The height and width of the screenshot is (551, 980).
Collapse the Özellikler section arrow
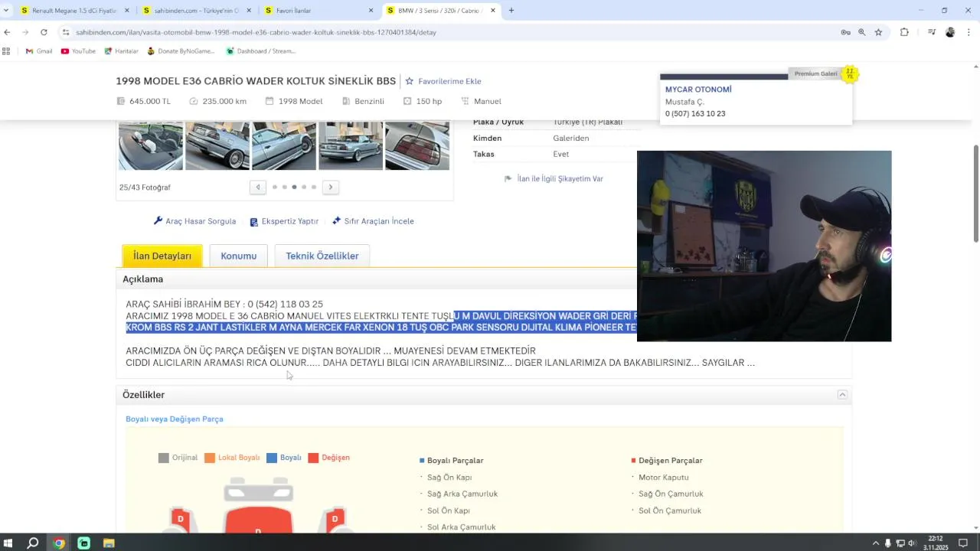point(842,395)
